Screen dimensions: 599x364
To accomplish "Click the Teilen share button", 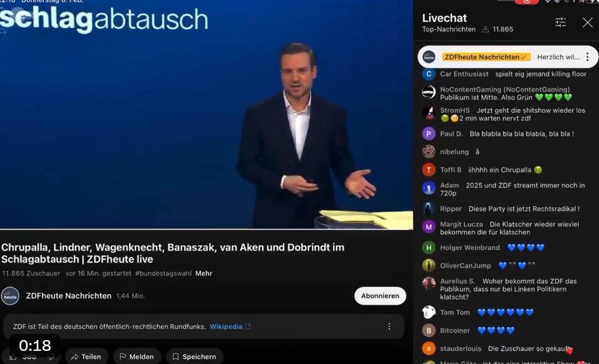I will pyautogui.click(x=86, y=356).
